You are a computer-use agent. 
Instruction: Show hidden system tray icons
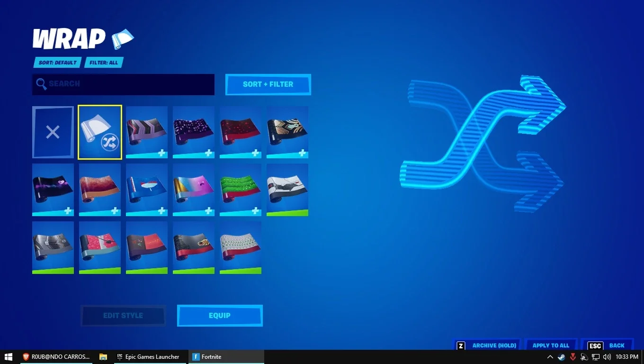(550, 357)
